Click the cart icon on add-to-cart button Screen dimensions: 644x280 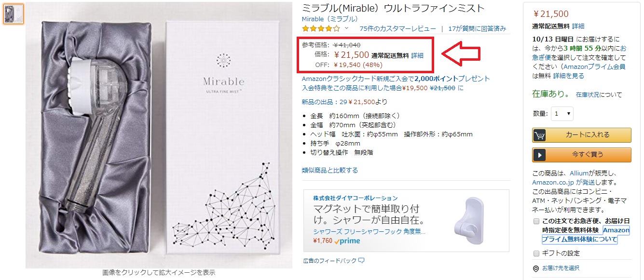[539, 135]
